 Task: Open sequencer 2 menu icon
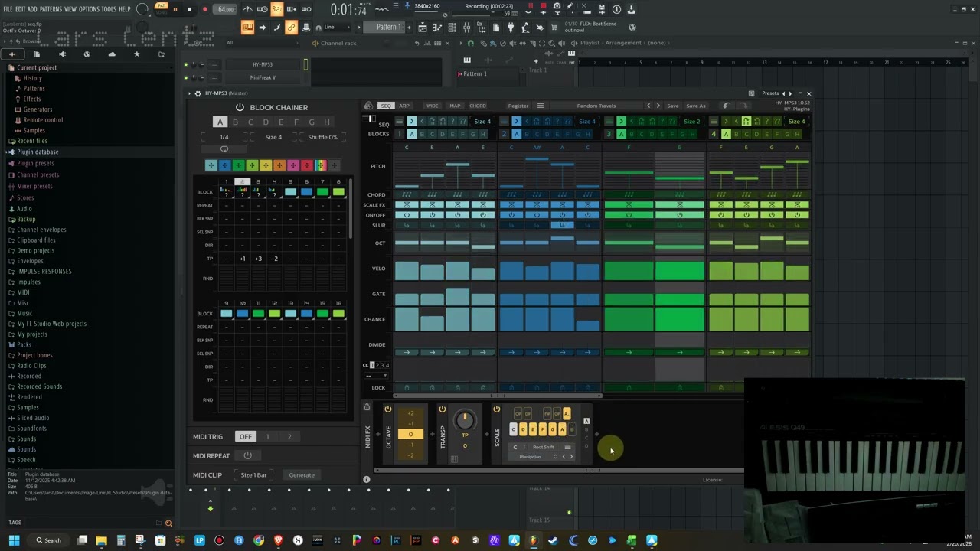point(505,121)
